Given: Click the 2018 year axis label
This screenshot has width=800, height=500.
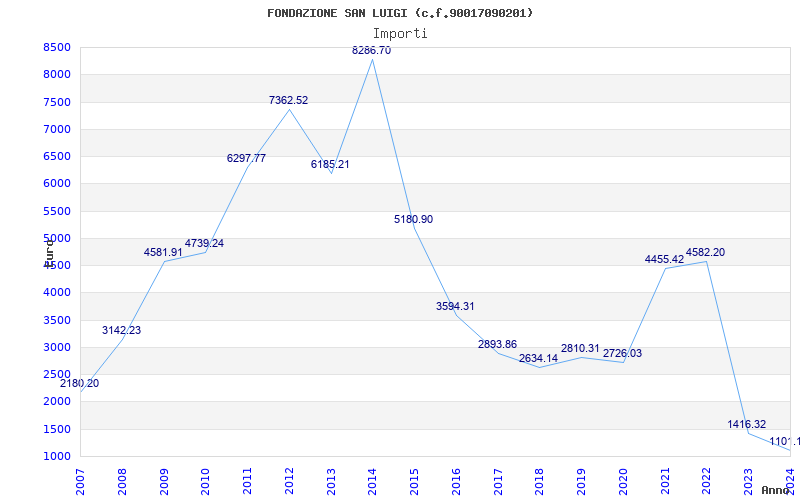Looking at the screenshot, I should coord(540,482).
